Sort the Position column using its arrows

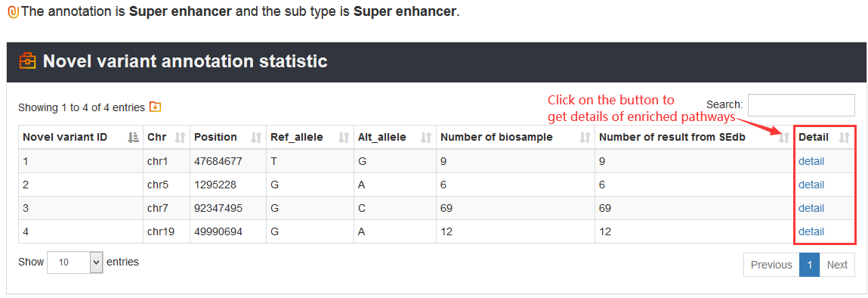256,138
